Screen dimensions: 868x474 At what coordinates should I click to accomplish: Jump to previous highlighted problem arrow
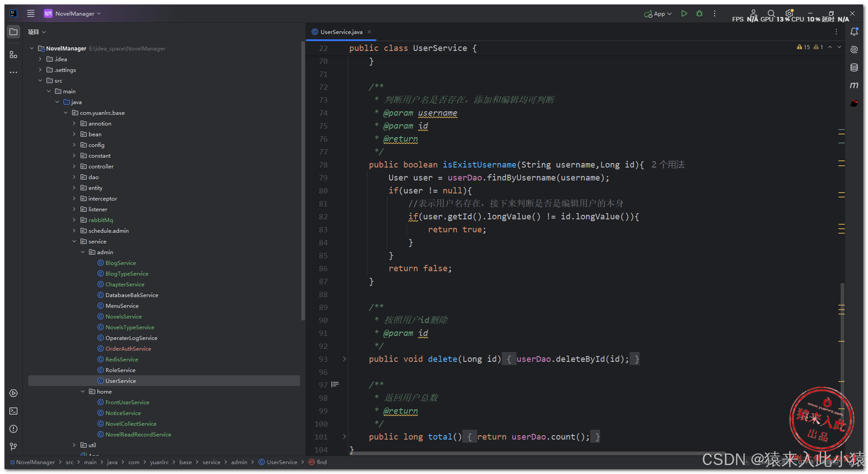(830, 47)
